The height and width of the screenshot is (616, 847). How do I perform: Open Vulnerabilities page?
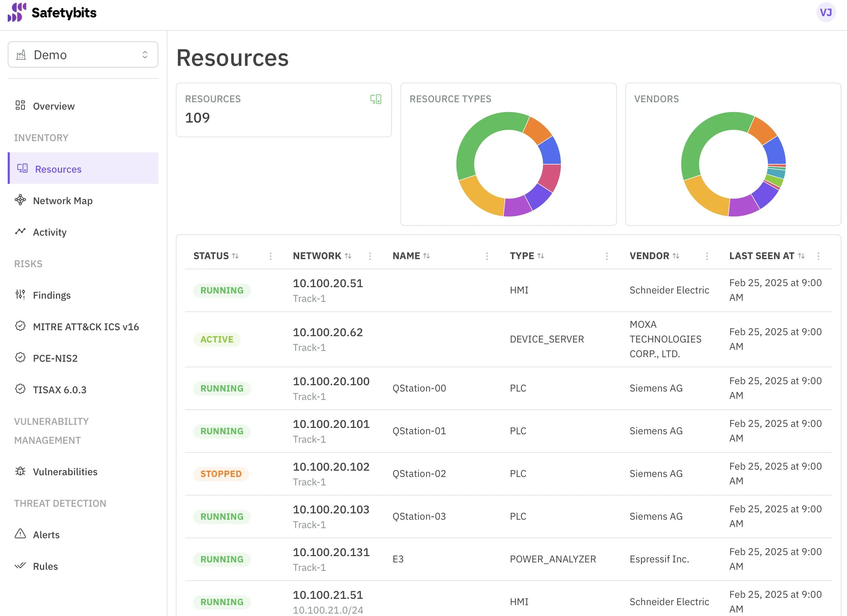click(83, 472)
